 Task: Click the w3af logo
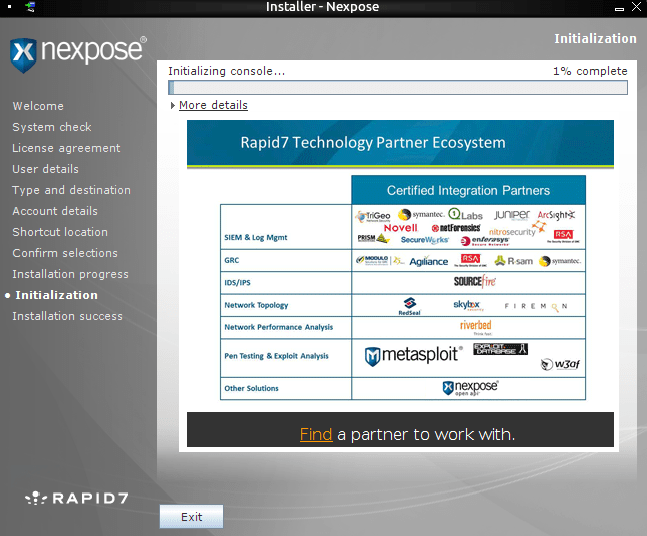(560, 364)
